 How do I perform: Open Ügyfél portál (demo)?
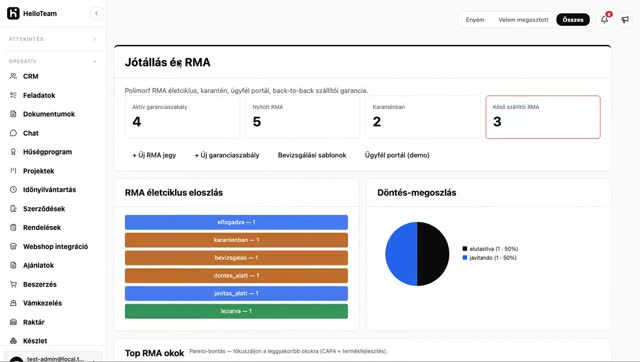coord(397,155)
